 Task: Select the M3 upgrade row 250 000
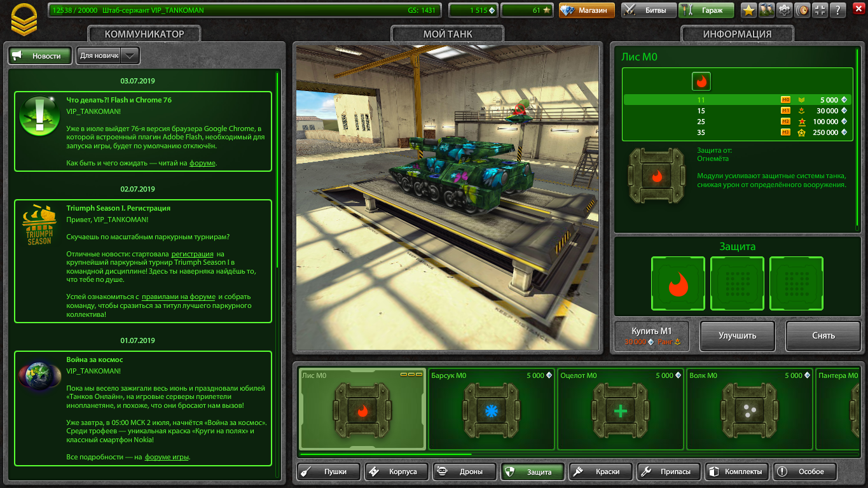(x=738, y=132)
